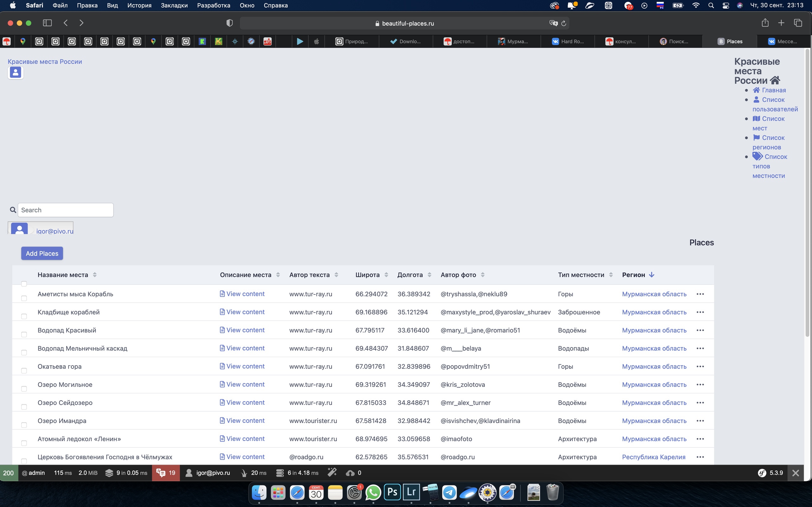Check the select-all checkbox in the table header
Viewport: 812px width, 507px height.
[x=24, y=283]
